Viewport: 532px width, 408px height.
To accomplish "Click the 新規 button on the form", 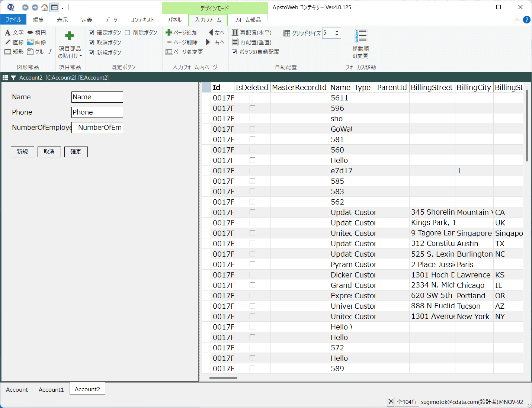I will pos(22,152).
